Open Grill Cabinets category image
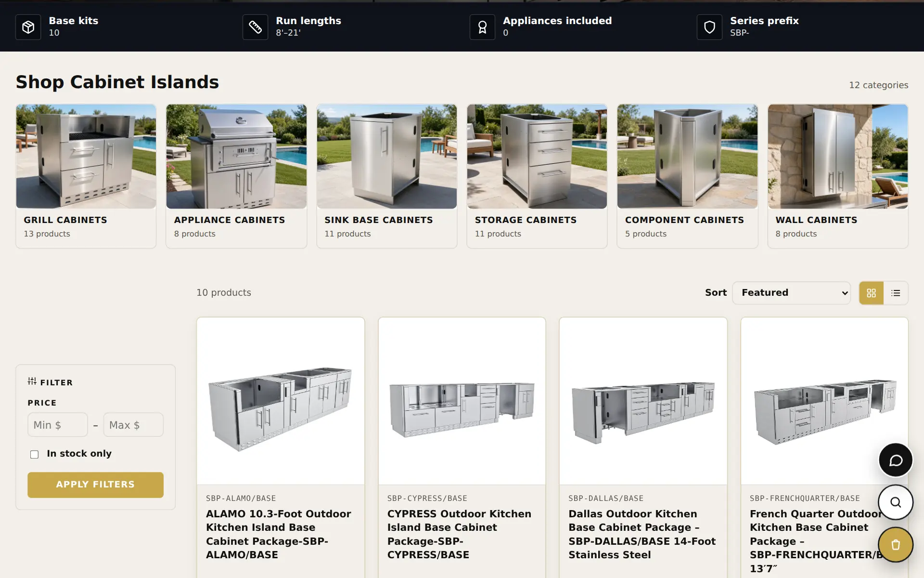This screenshot has height=578, width=924. [86, 157]
